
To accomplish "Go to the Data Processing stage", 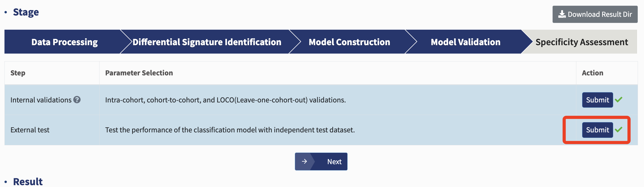I will [x=65, y=42].
